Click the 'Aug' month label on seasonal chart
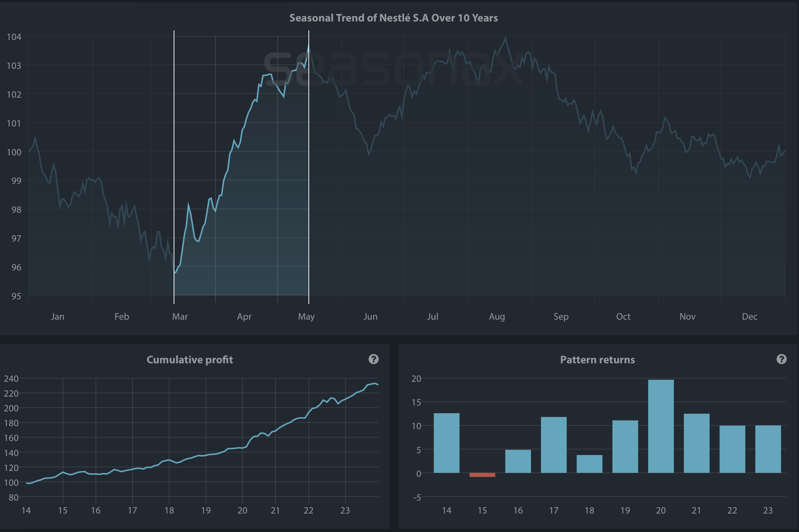 pyautogui.click(x=497, y=316)
